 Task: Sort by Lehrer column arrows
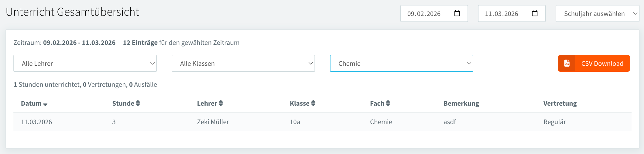[221, 103]
